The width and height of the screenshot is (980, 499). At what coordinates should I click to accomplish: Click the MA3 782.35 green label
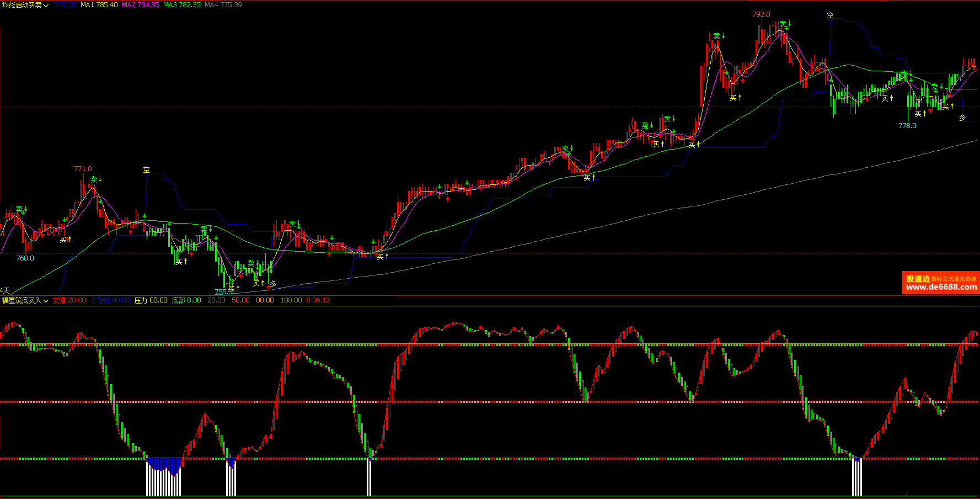[181, 5]
